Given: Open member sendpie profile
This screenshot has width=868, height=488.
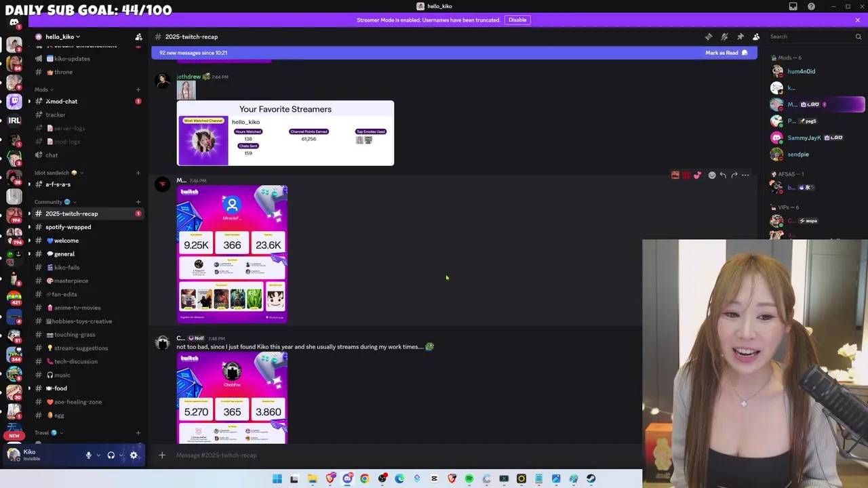Looking at the screenshot, I should click(x=818, y=155).
